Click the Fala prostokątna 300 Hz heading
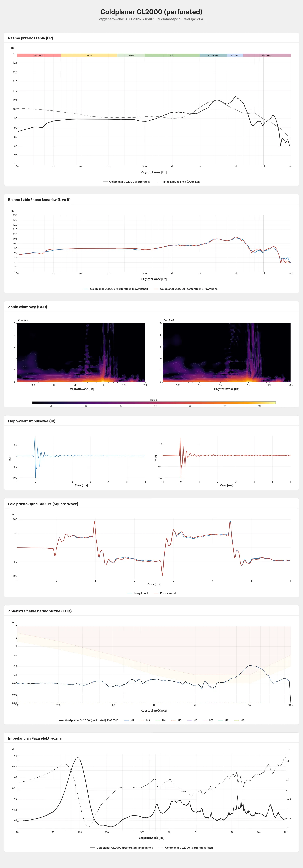303x868 pixels. 43,504
